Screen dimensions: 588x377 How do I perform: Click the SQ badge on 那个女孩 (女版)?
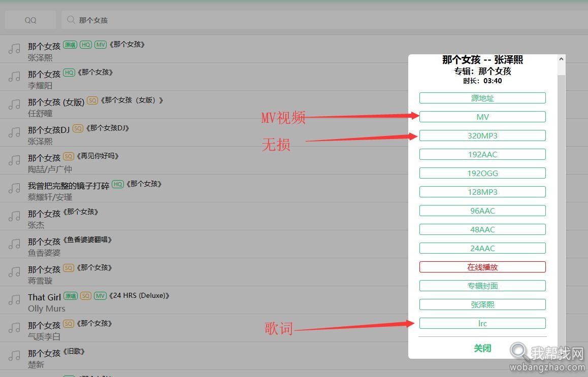(x=92, y=100)
